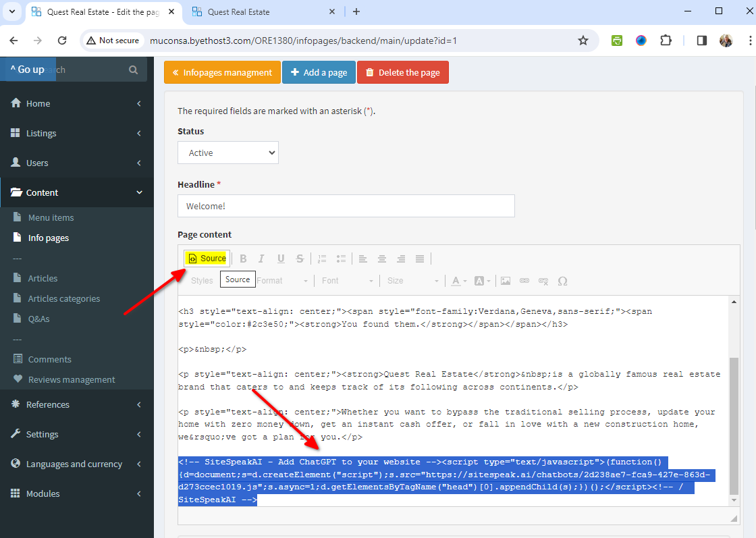
Task: Click the insert image icon
Action: pos(506,281)
